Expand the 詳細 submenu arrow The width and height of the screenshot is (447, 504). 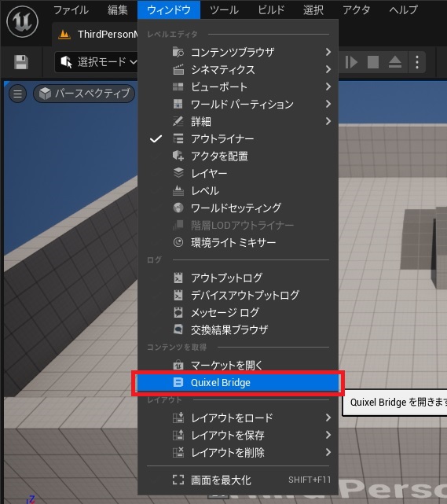(x=328, y=121)
